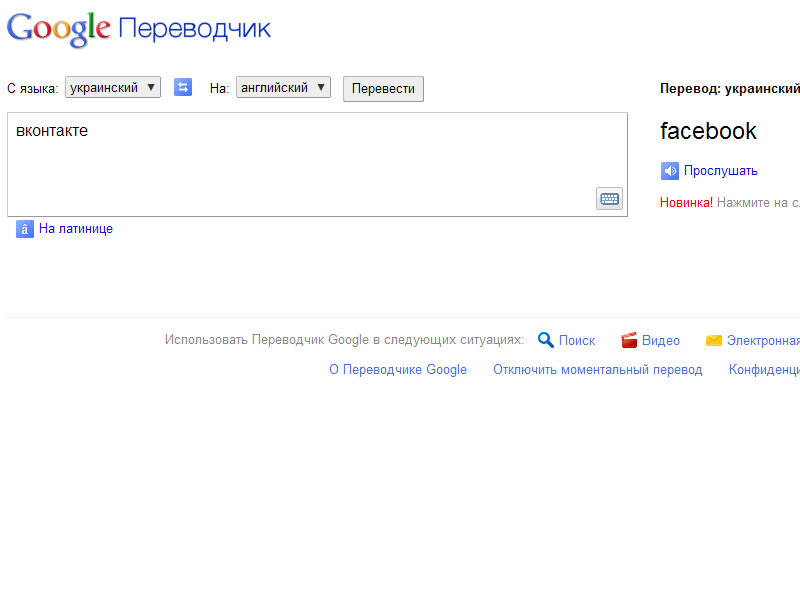Click the На: label
This screenshot has height=600, width=800.
[219, 88]
